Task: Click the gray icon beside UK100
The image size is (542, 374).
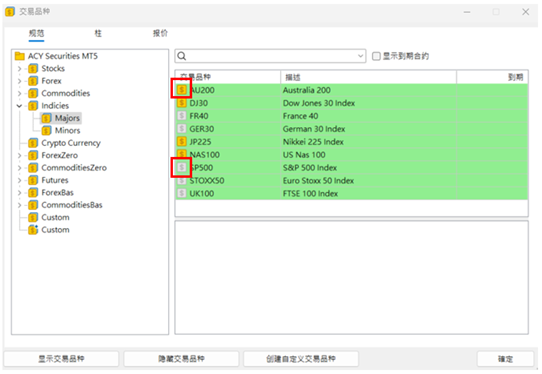Action: click(x=181, y=193)
